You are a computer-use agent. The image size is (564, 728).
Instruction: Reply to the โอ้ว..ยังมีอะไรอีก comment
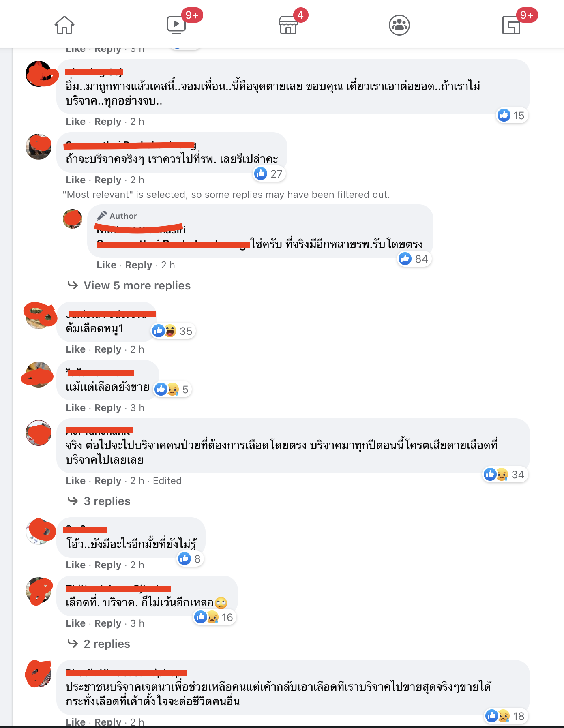108,565
